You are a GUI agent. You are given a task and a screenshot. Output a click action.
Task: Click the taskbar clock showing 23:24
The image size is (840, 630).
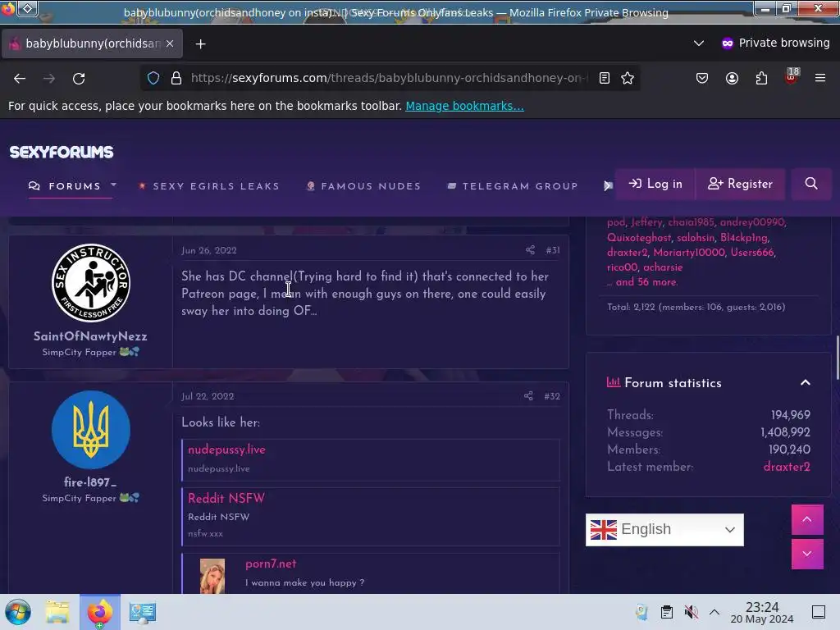(762, 612)
